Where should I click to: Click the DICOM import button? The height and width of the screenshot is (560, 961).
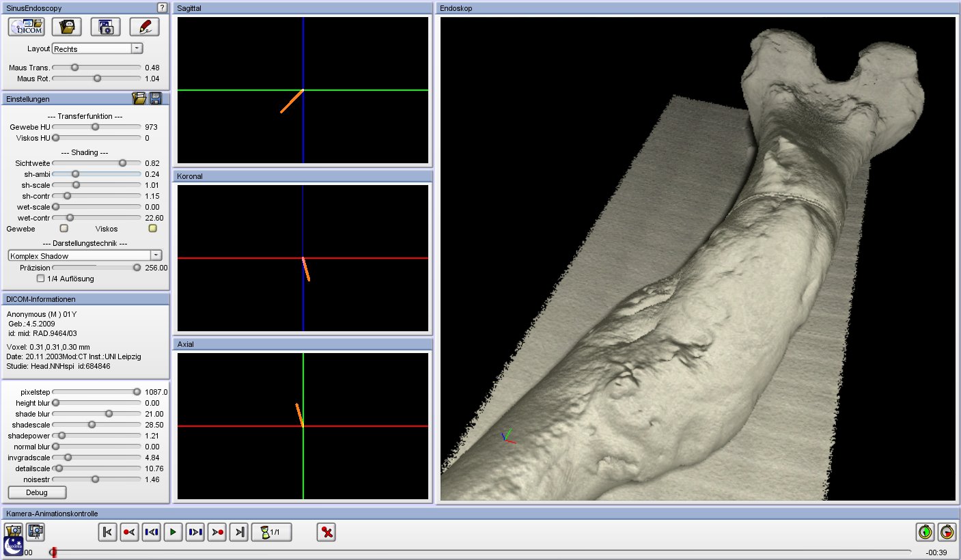(27, 27)
